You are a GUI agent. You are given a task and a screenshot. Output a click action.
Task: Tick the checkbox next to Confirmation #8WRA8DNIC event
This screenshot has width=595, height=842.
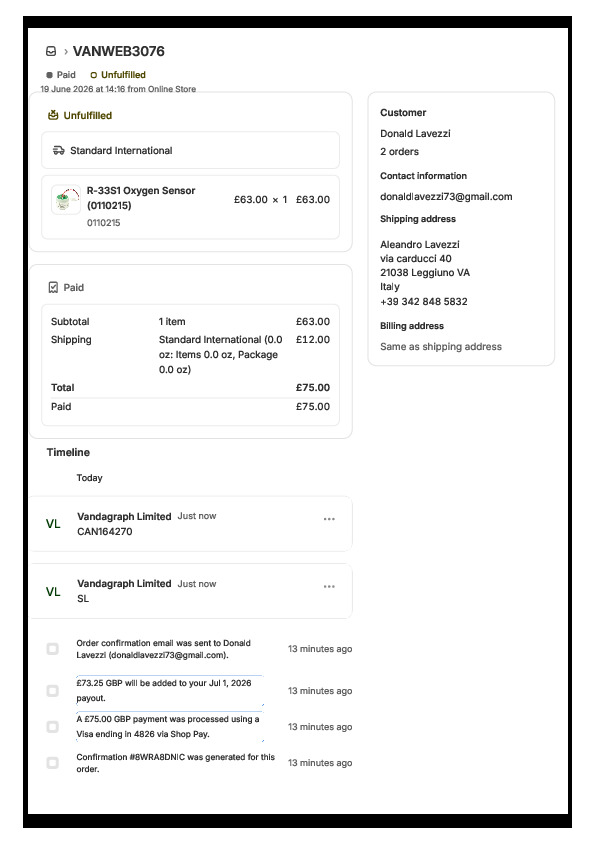pos(53,763)
